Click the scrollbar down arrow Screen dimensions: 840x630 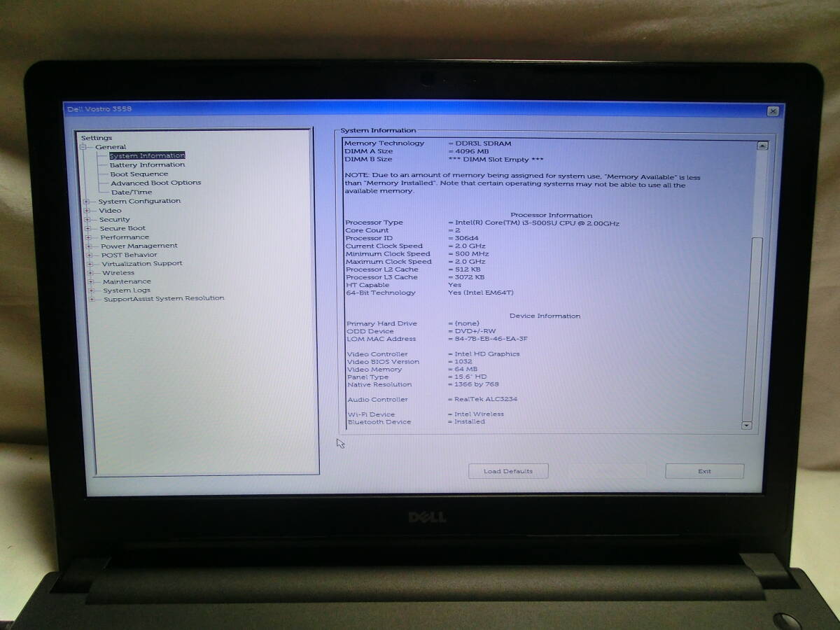(x=746, y=425)
